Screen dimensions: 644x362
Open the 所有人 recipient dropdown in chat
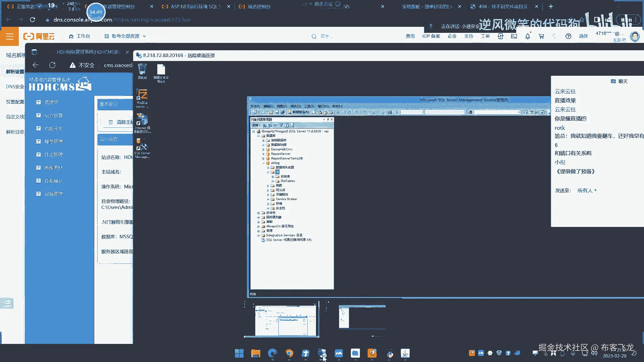click(587, 190)
